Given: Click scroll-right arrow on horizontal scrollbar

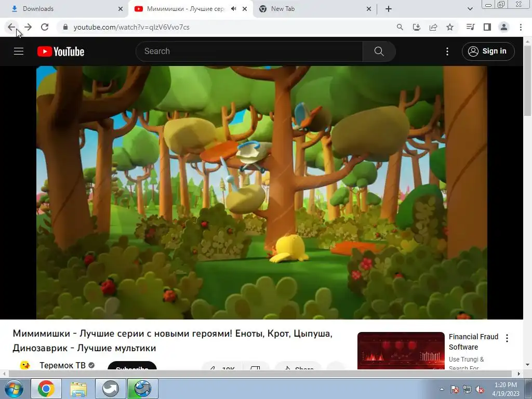Looking at the screenshot, I should pyautogui.click(x=519, y=374).
